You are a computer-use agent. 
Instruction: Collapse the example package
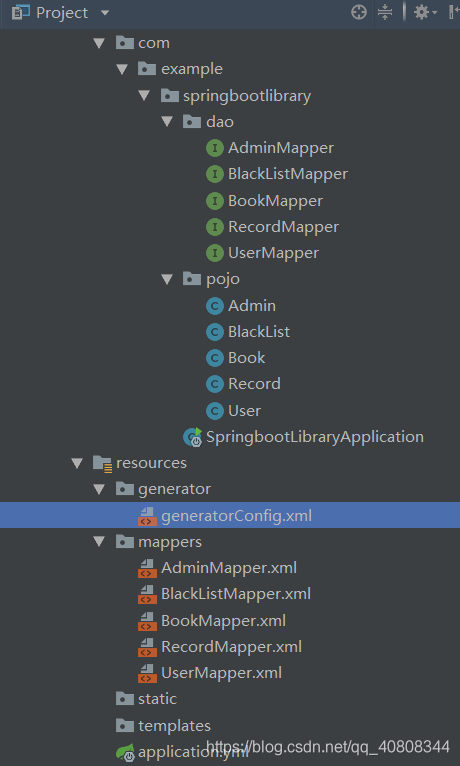pyautogui.click(x=122, y=69)
